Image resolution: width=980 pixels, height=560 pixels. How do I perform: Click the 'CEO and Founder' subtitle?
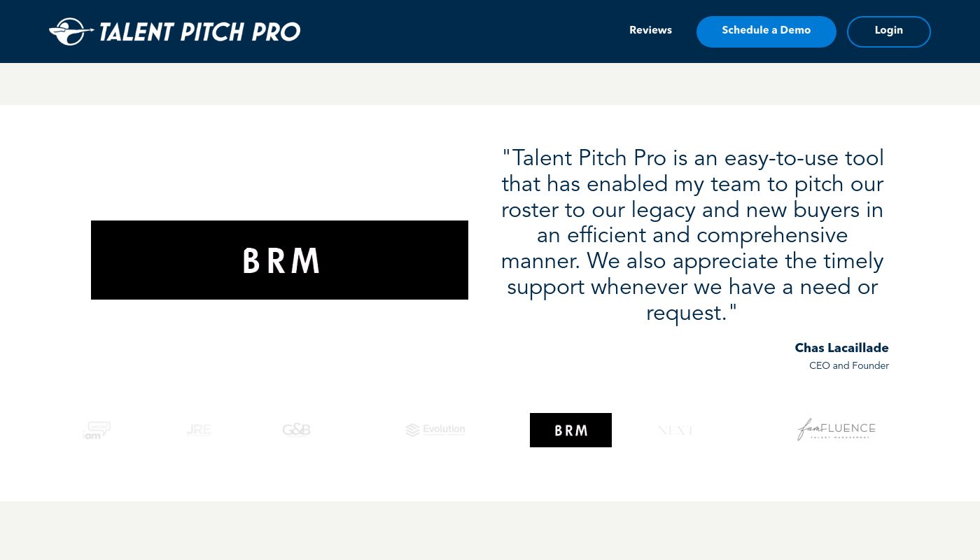tap(848, 365)
